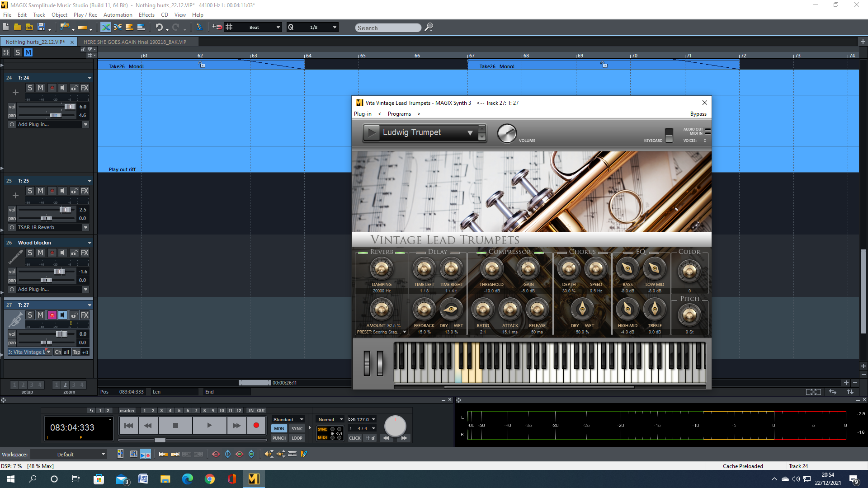
Task: Arm record on Wood blockm track
Action: (x=52, y=253)
